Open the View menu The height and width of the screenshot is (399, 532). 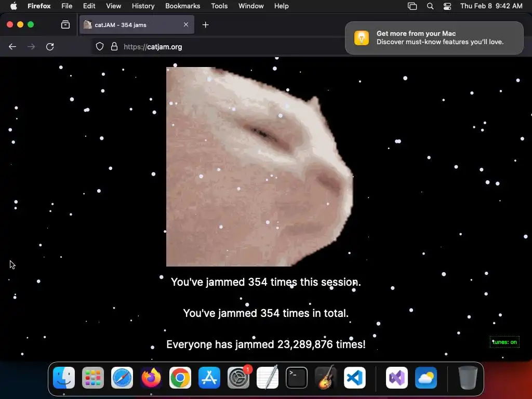[113, 6]
